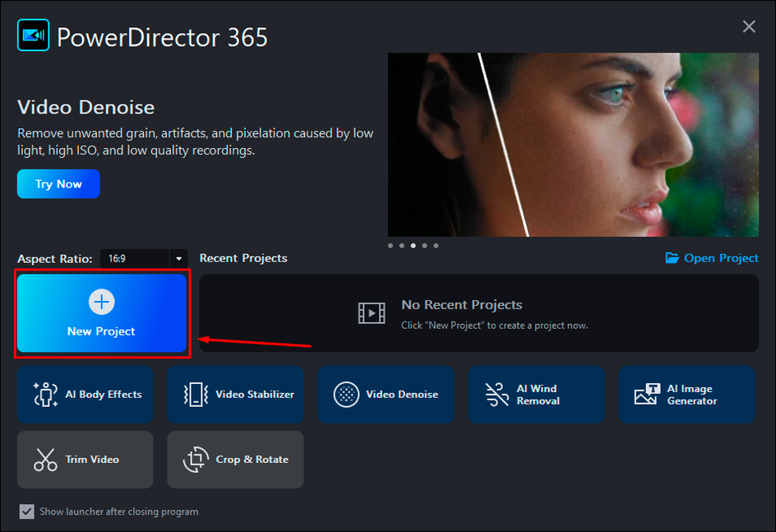The width and height of the screenshot is (776, 532).
Task: Select fifth carousel dot indicator
Action: pos(436,246)
